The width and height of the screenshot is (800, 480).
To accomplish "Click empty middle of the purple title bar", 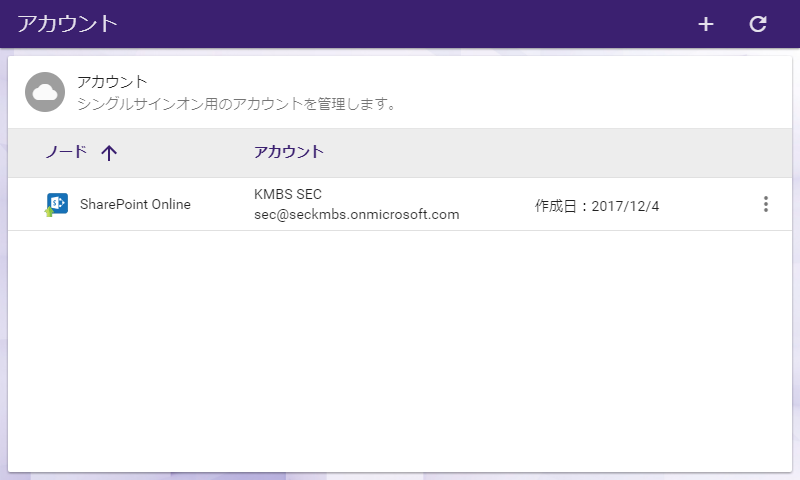I will 400,24.
